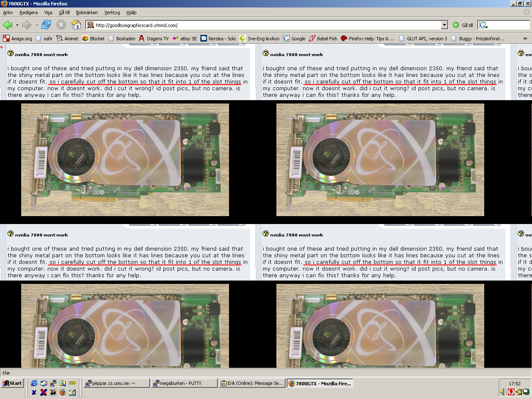Open the Hjälp menu
This screenshot has width=532, height=399.
coord(131,12)
